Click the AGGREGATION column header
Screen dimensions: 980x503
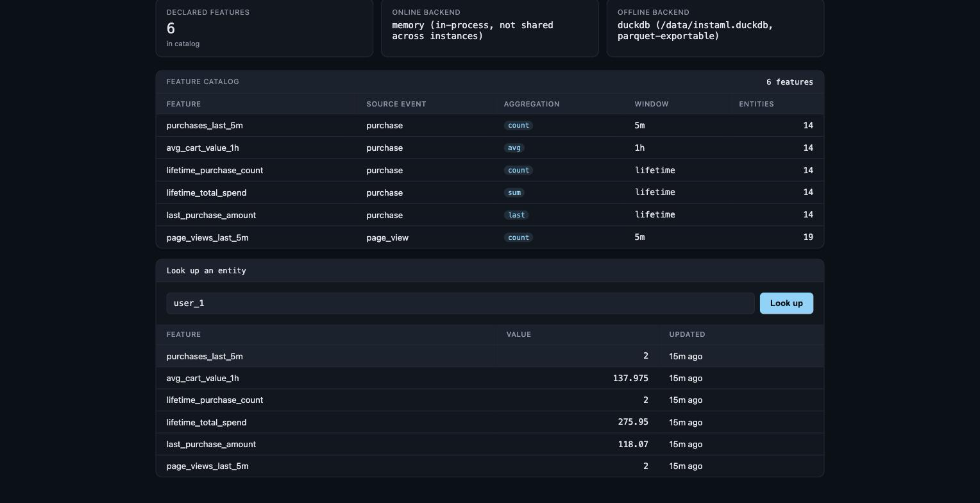(x=532, y=104)
